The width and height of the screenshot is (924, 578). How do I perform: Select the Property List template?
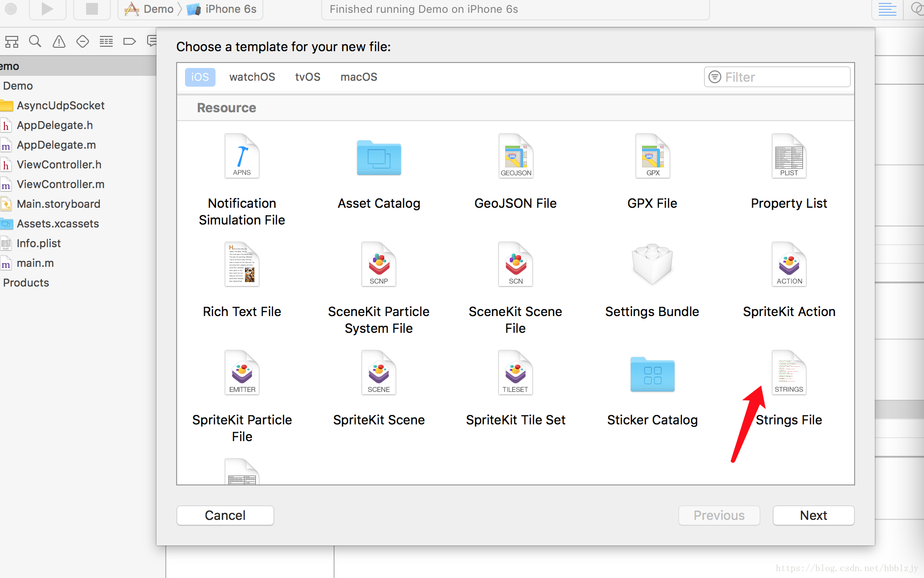789,172
